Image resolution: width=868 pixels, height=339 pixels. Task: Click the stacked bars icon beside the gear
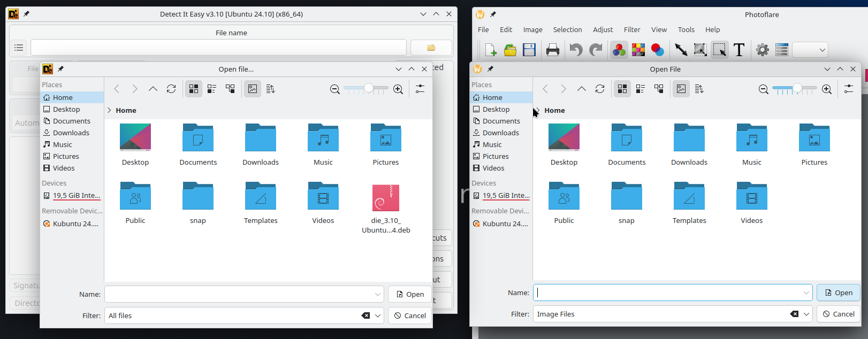coord(782,50)
